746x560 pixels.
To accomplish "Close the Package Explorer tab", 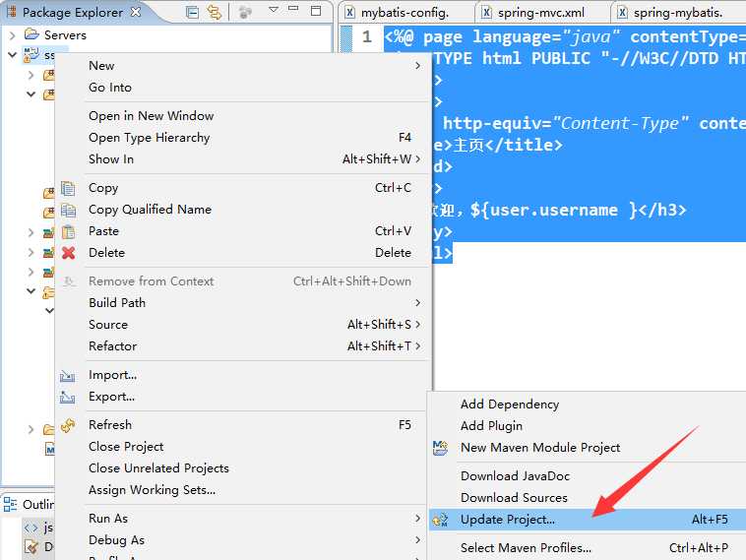I will 136,12.
